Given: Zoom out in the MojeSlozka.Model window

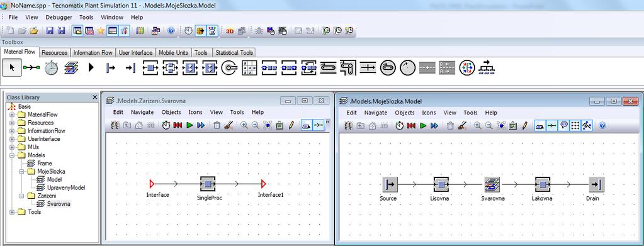Looking at the screenshot, I should coord(489,126).
